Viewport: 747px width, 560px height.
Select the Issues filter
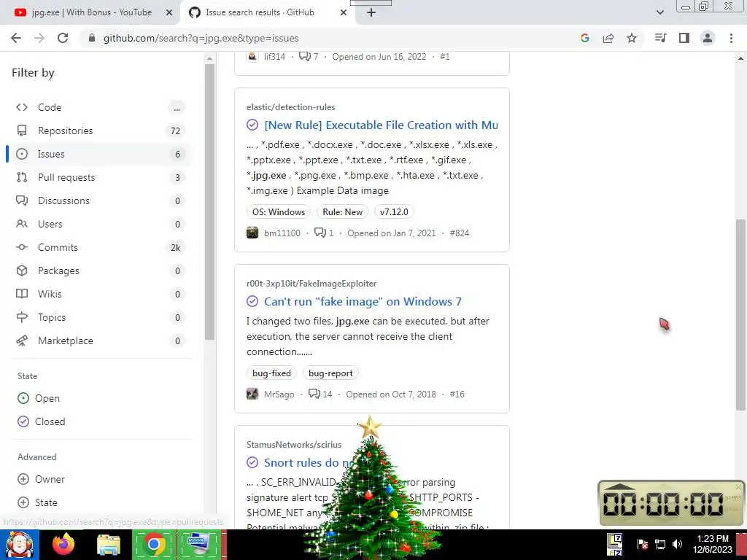coord(99,154)
